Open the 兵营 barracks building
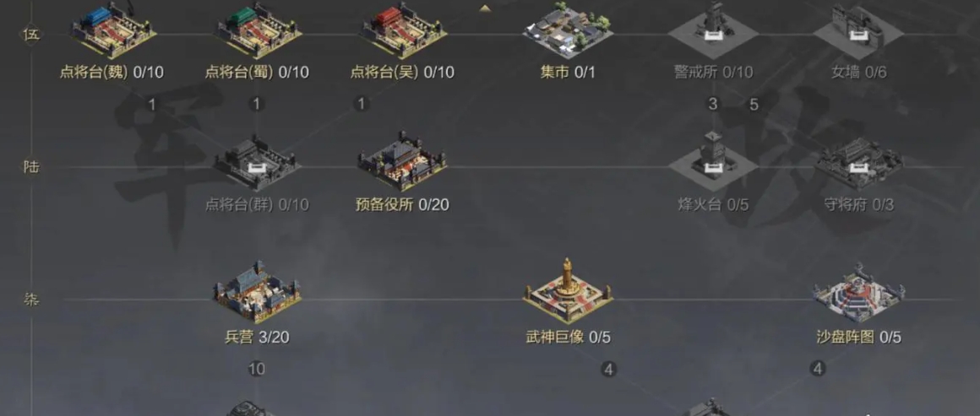 (x=257, y=292)
